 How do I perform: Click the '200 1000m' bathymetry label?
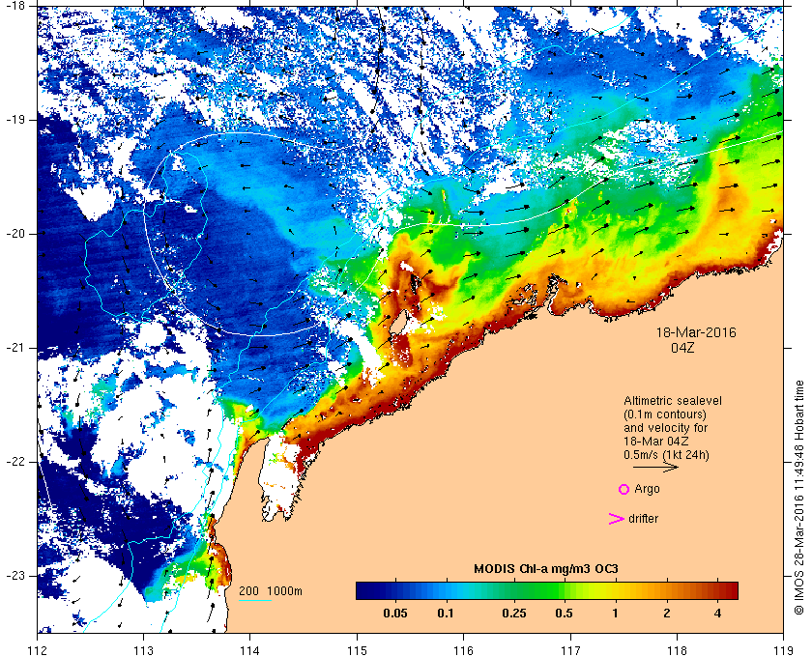(x=271, y=591)
